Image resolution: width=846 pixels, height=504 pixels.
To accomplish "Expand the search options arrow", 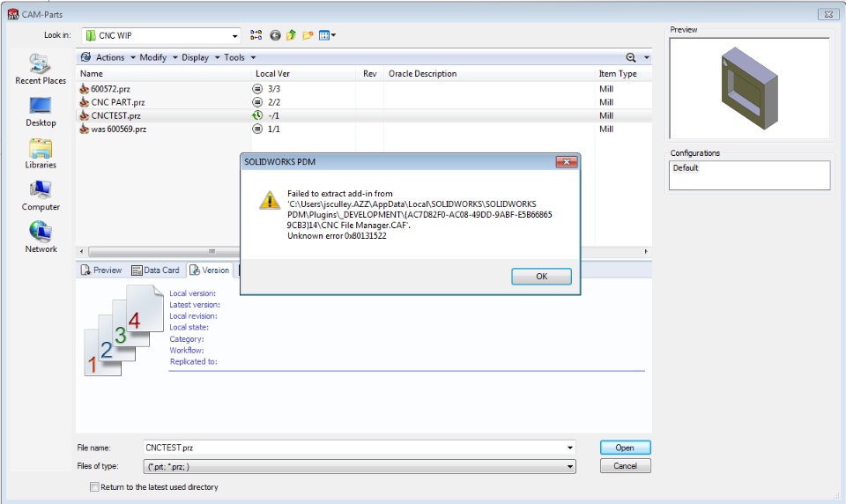I will pos(646,58).
